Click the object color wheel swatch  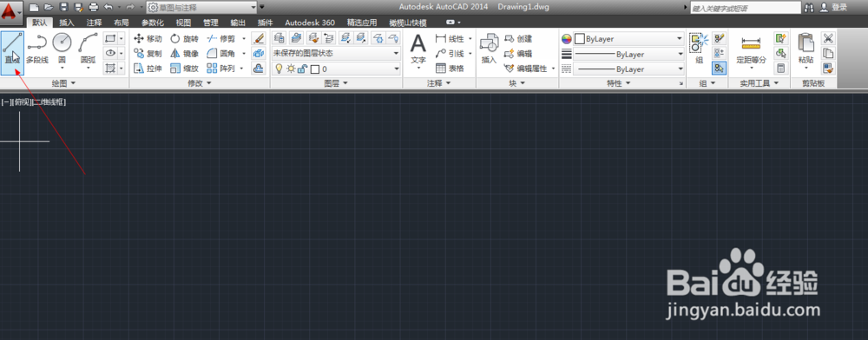click(x=566, y=39)
